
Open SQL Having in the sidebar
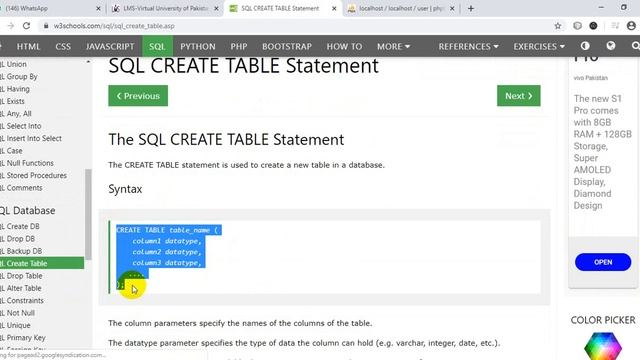click(41, 89)
